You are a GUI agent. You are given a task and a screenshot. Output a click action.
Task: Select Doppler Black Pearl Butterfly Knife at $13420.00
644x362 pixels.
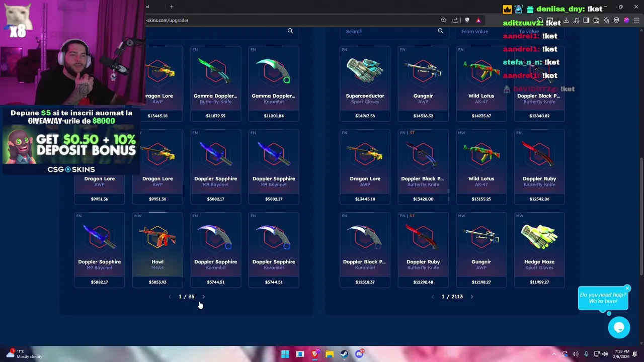pos(423,167)
